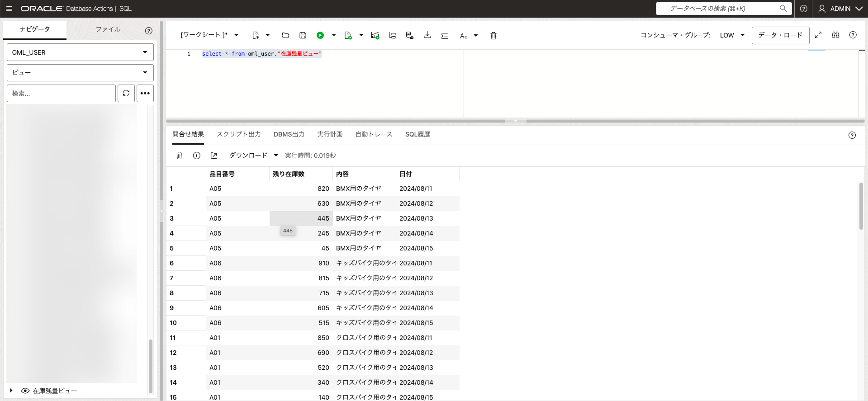Open the ビュー object type dropdown
This screenshot has width=868, height=401.
80,73
